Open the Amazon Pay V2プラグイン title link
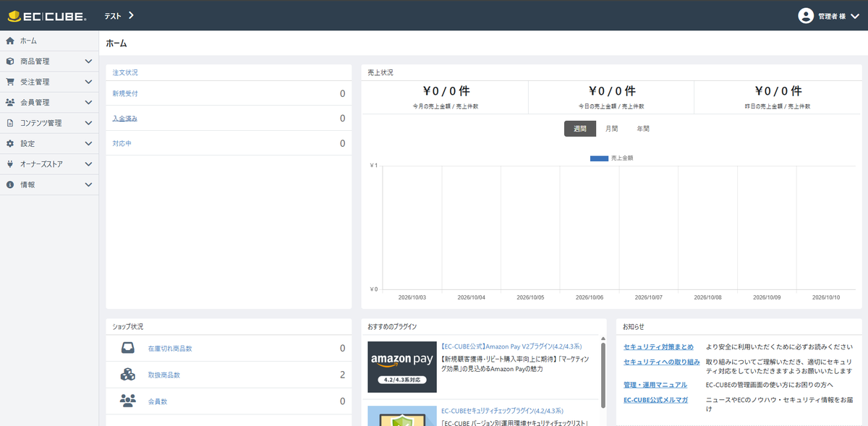The width and height of the screenshot is (868, 426). click(511, 346)
